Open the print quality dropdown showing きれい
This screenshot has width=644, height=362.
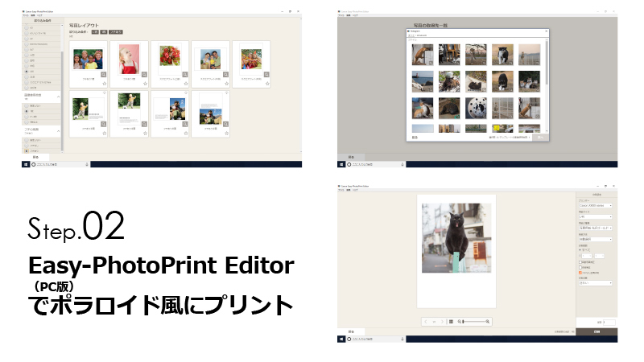(596, 283)
